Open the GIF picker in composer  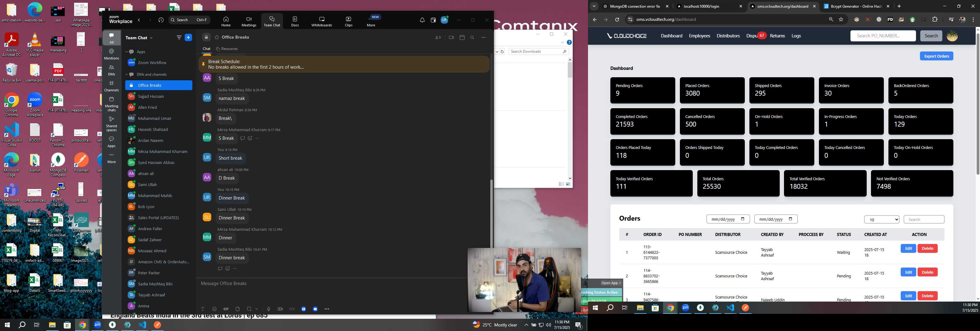tap(226, 309)
